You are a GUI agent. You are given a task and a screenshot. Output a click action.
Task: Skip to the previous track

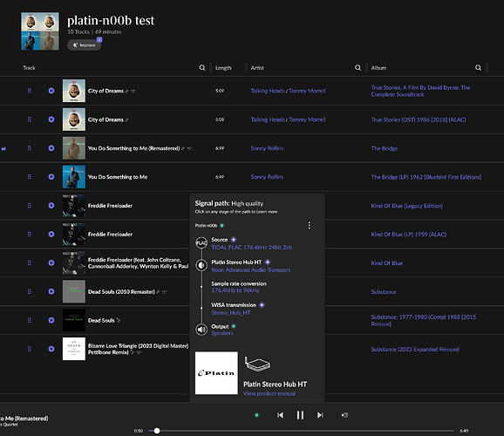280,415
